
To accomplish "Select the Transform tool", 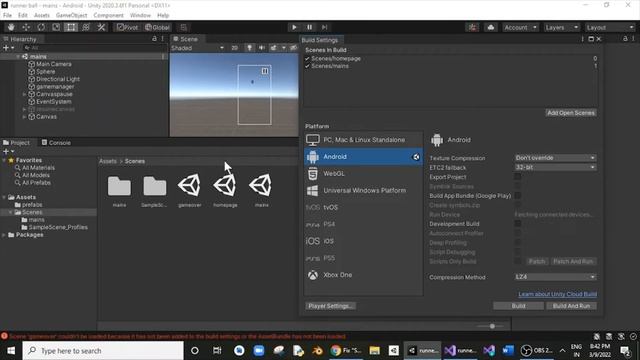I will coord(86,27).
